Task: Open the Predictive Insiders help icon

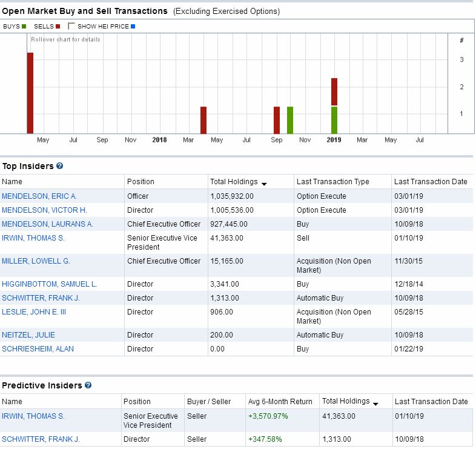Action: coord(88,385)
